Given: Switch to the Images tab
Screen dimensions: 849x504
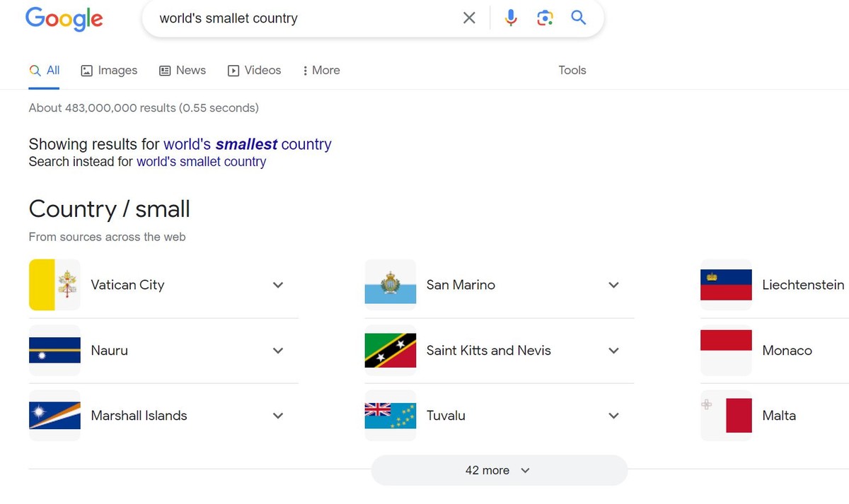Looking at the screenshot, I should tap(109, 70).
